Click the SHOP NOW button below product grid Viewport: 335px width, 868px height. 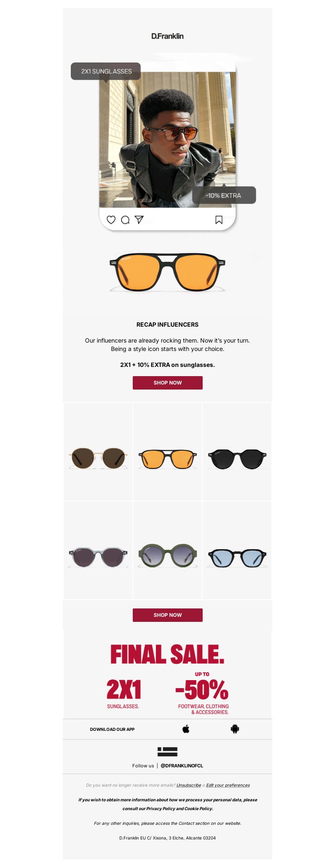167,615
